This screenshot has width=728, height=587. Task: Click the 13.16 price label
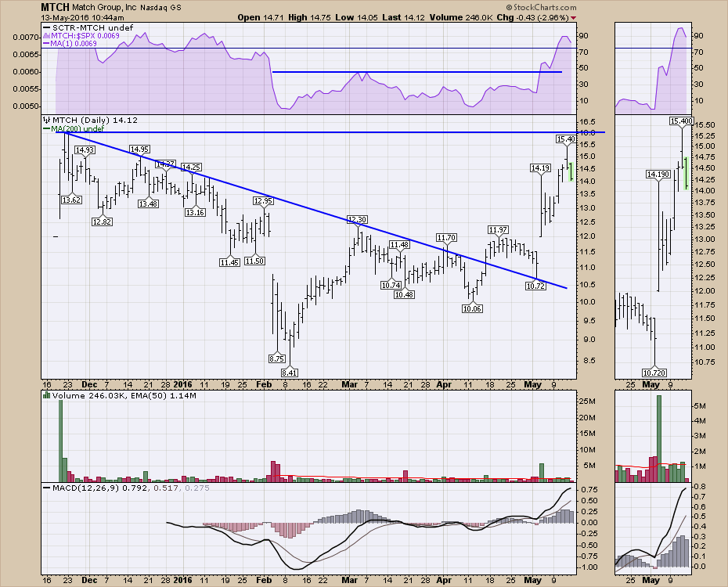pyautogui.click(x=195, y=212)
